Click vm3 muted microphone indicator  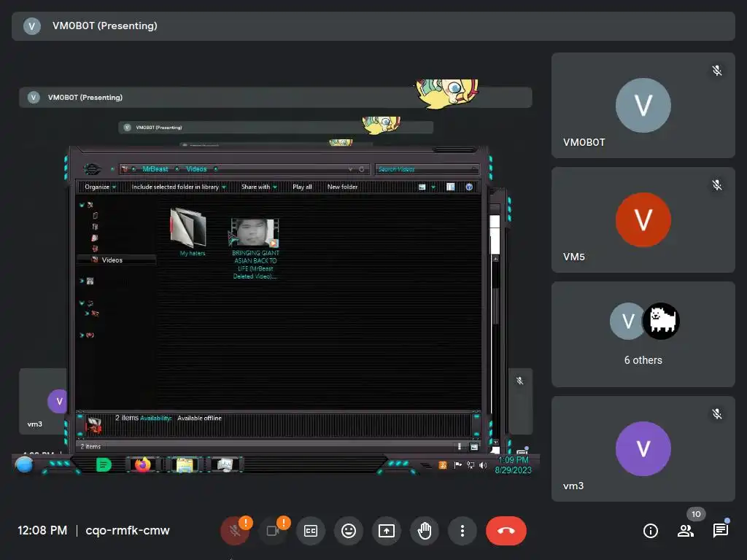(x=717, y=414)
